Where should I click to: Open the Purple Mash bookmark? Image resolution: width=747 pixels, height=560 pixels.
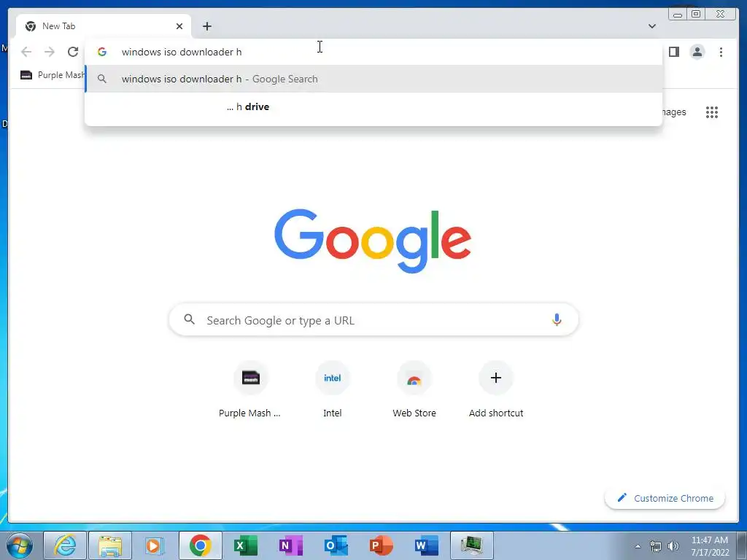pos(53,75)
